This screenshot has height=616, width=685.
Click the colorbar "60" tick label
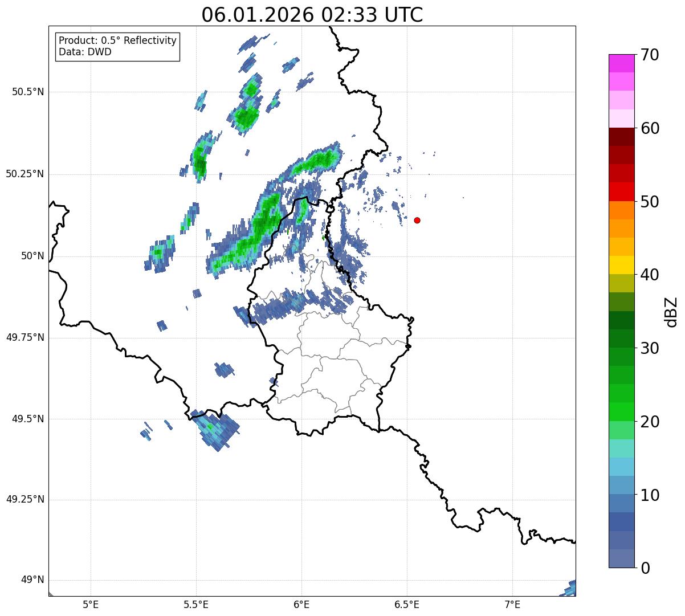pos(650,128)
